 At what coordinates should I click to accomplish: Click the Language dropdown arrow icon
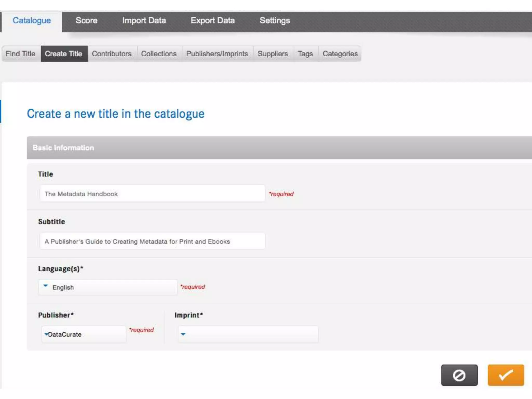click(45, 286)
